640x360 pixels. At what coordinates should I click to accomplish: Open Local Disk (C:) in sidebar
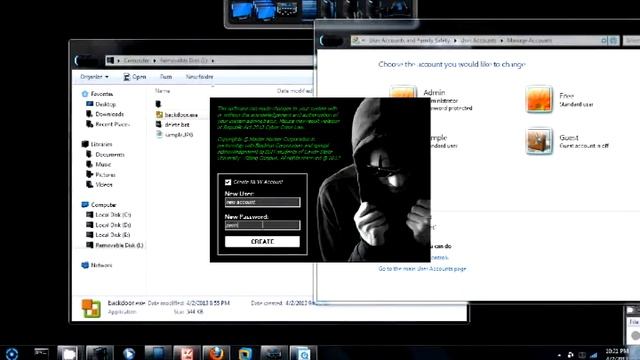point(109,215)
